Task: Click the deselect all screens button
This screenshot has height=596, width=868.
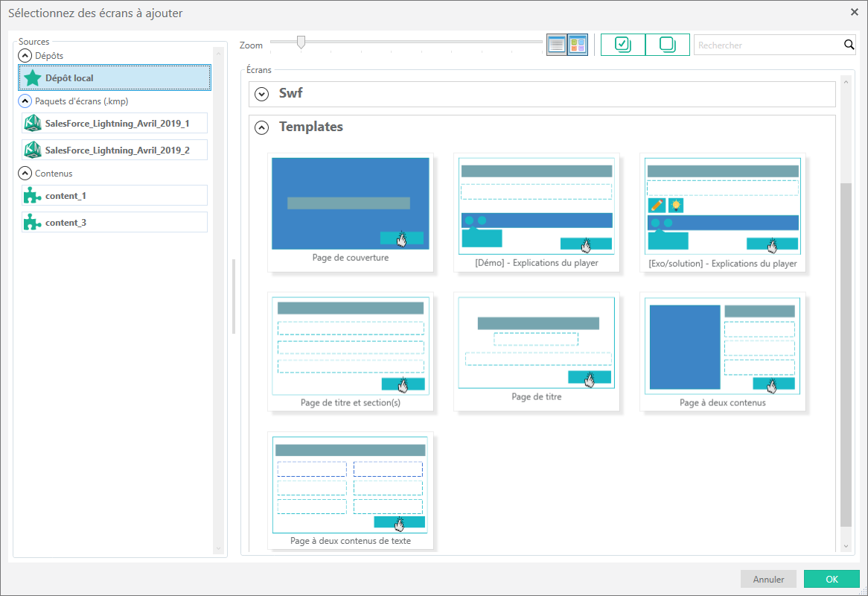Action: tap(667, 45)
